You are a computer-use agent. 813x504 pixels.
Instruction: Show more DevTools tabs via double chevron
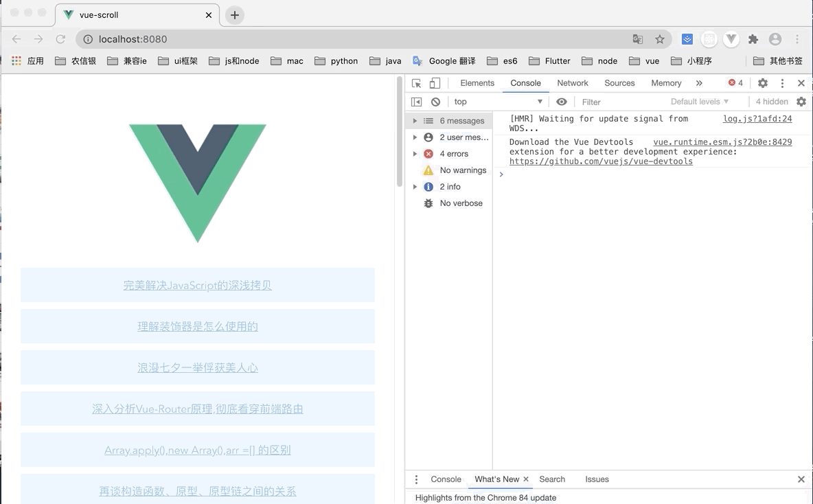tap(699, 83)
